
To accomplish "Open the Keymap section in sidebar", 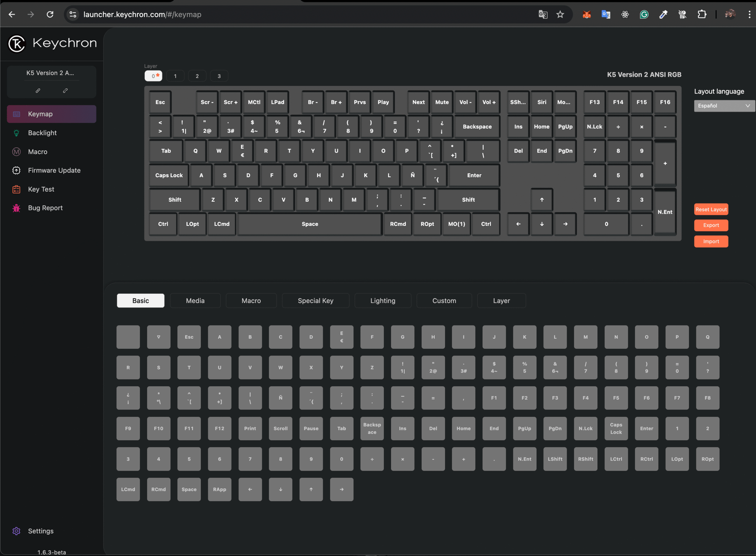I will 52,114.
